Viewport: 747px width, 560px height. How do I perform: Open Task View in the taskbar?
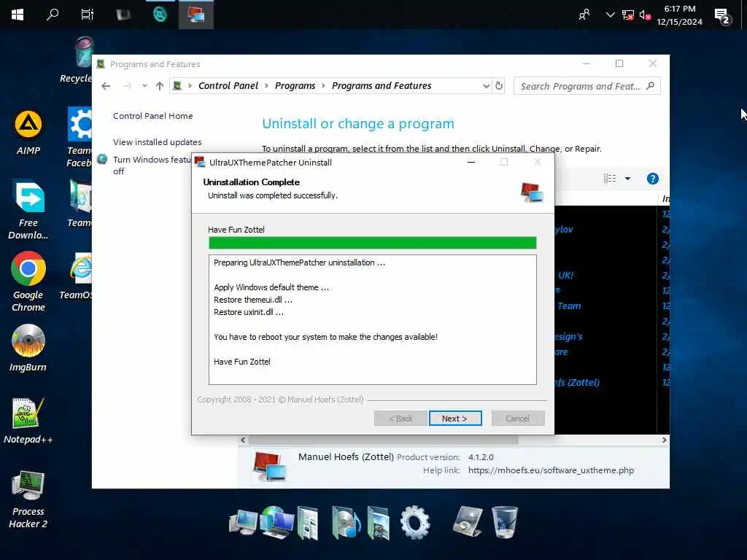pyautogui.click(x=88, y=15)
